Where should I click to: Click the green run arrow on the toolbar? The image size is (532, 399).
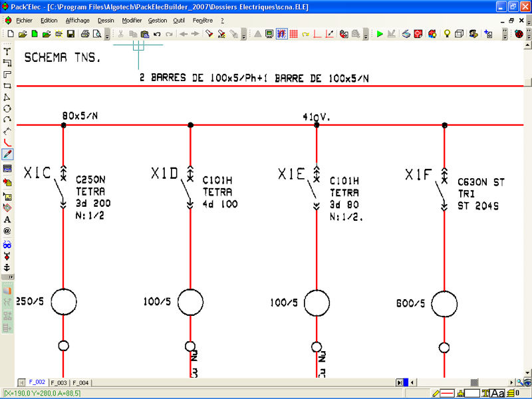[x=380, y=33]
